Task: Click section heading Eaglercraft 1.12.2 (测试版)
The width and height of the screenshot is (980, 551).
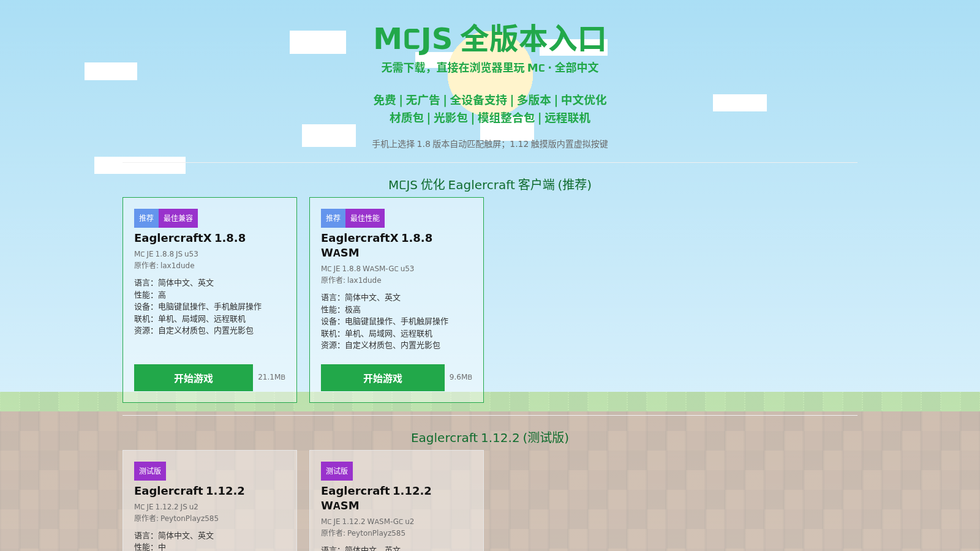Action: tap(490, 438)
